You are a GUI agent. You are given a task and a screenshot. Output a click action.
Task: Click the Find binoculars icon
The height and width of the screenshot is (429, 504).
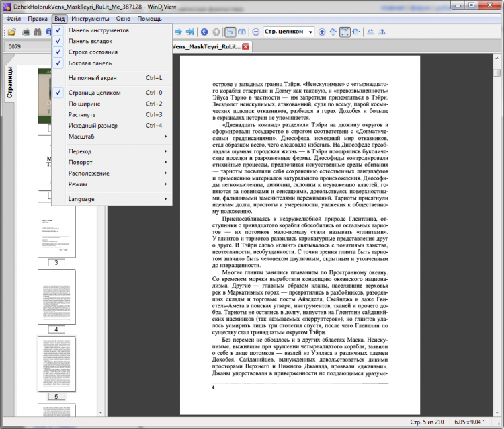pyautogui.click(x=38, y=32)
